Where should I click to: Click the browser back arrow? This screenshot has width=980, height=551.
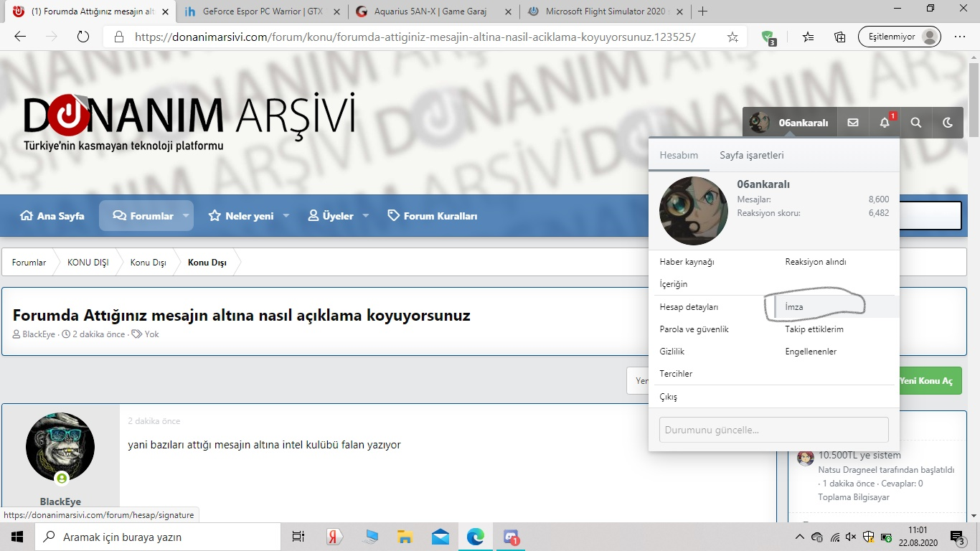[20, 37]
